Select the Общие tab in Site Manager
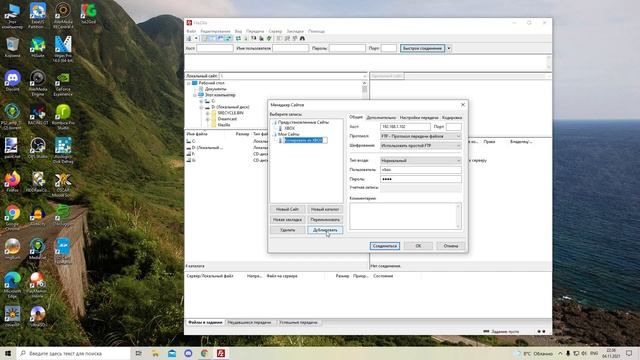This screenshot has height=360, width=640. (x=356, y=117)
